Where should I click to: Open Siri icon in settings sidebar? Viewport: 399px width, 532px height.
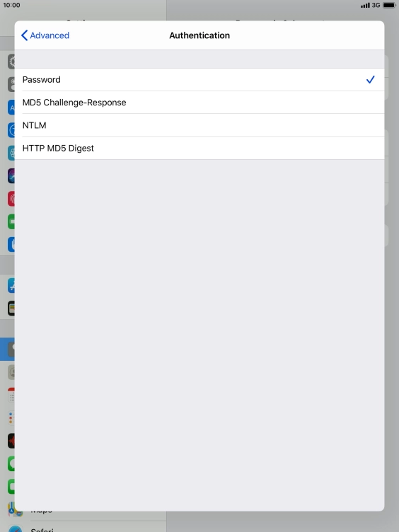click(11, 175)
